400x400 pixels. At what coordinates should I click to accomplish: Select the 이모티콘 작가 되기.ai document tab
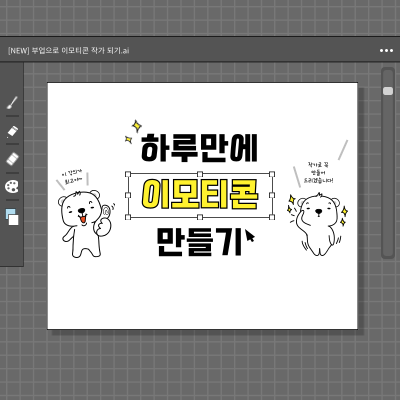(x=68, y=51)
